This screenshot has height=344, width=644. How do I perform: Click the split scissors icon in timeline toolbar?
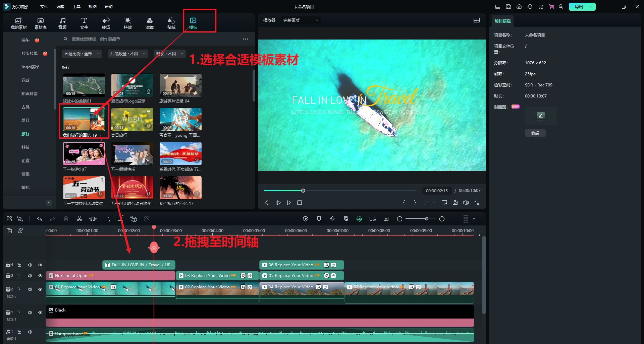pos(79,219)
